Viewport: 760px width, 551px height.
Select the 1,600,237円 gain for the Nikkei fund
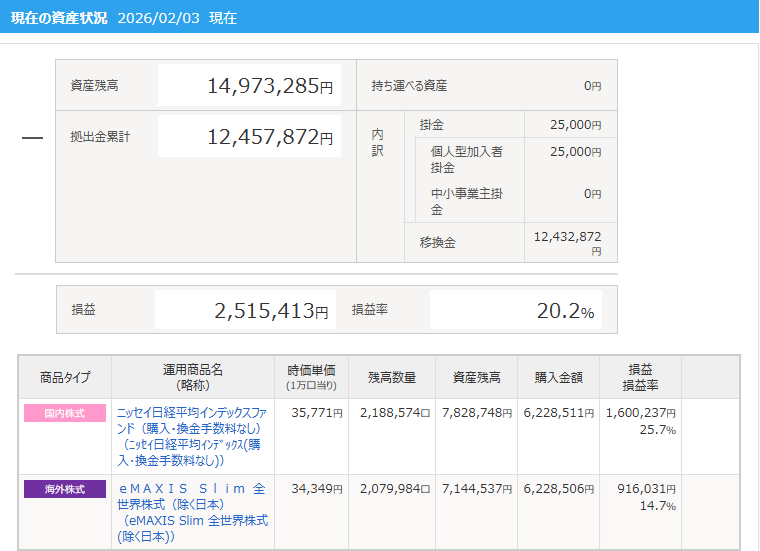pos(640,412)
